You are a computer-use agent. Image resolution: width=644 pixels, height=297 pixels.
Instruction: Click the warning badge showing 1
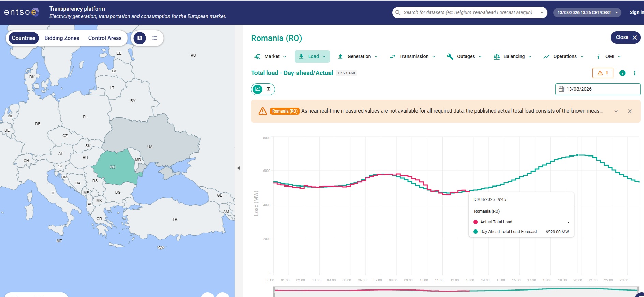[x=603, y=73]
